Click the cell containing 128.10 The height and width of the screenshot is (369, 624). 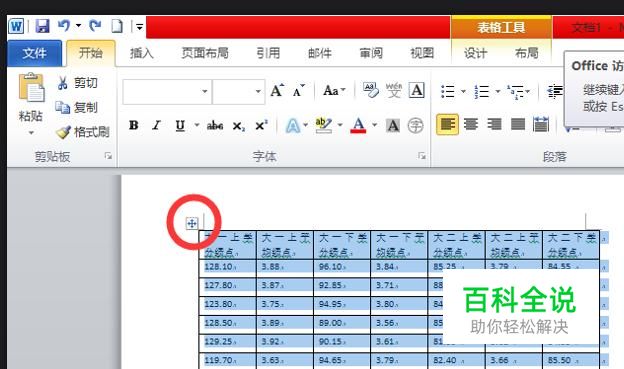(228, 267)
